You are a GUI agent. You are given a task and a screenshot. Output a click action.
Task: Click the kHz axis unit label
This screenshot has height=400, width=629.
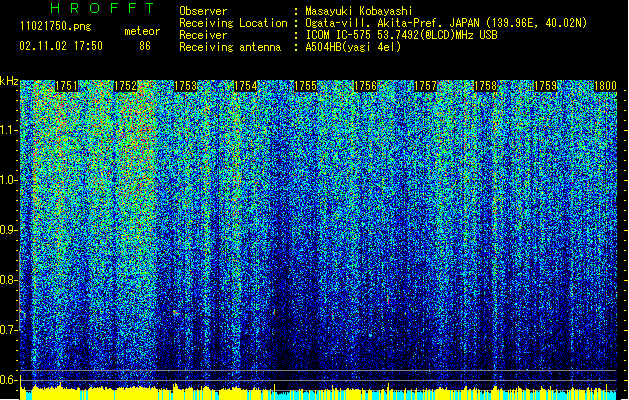point(9,81)
